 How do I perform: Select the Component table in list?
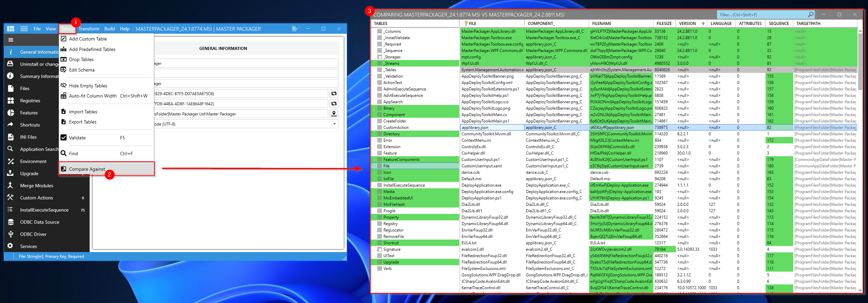point(415,115)
